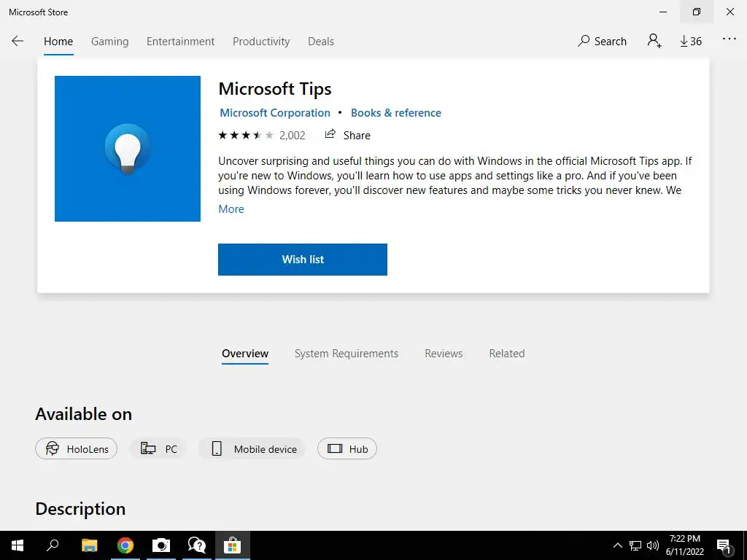Select the Overview section tab

(245, 354)
